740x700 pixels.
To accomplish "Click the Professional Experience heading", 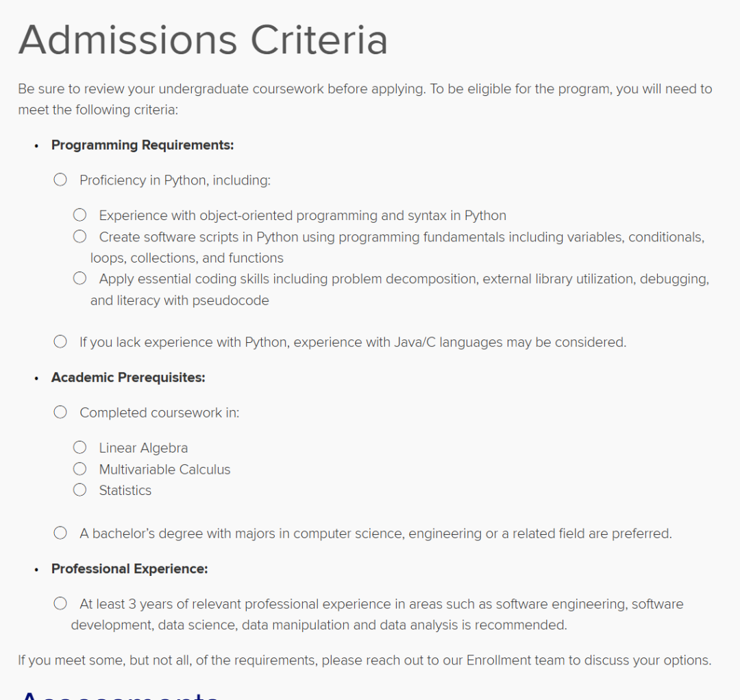I will click(x=129, y=568).
